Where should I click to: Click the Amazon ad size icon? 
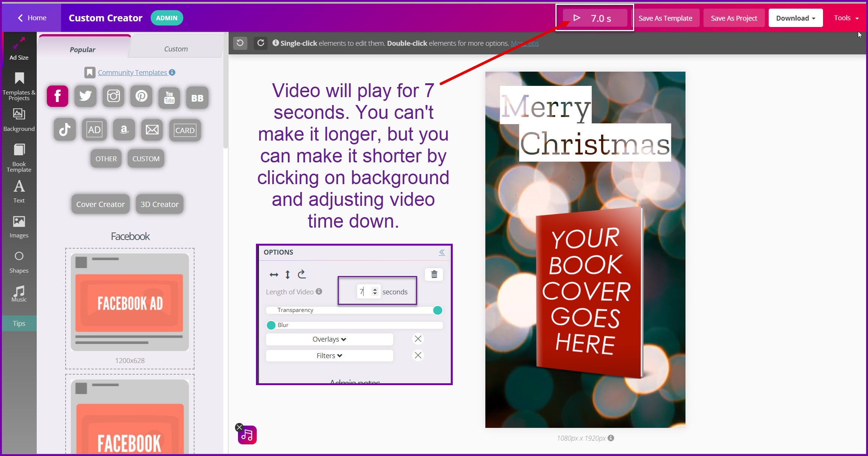(124, 130)
